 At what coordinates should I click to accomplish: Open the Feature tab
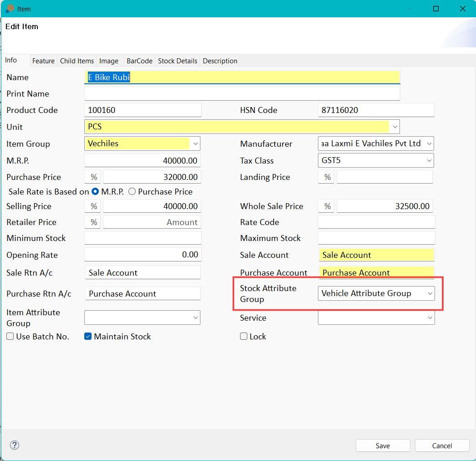click(43, 61)
